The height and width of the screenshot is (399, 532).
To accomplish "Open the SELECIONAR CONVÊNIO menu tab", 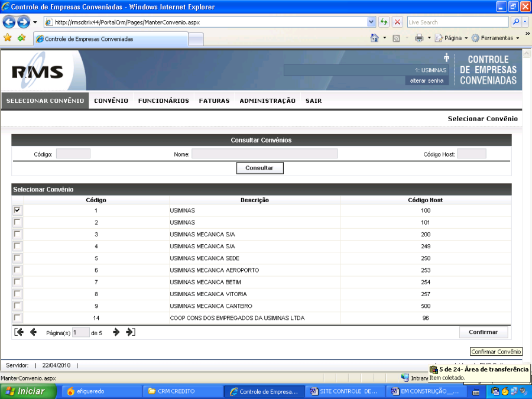I will coord(45,100).
